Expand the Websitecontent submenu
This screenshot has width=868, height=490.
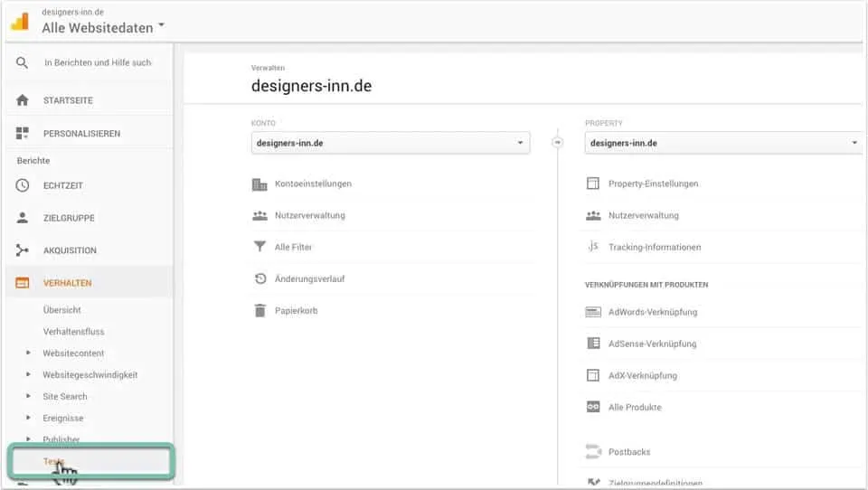pyautogui.click(x=73, y=353)
